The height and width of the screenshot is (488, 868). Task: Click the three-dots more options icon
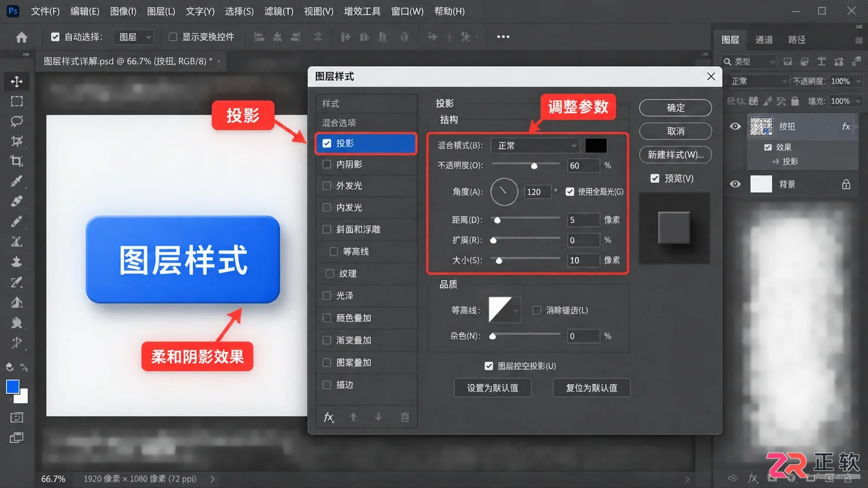click(x=503, y=37)
